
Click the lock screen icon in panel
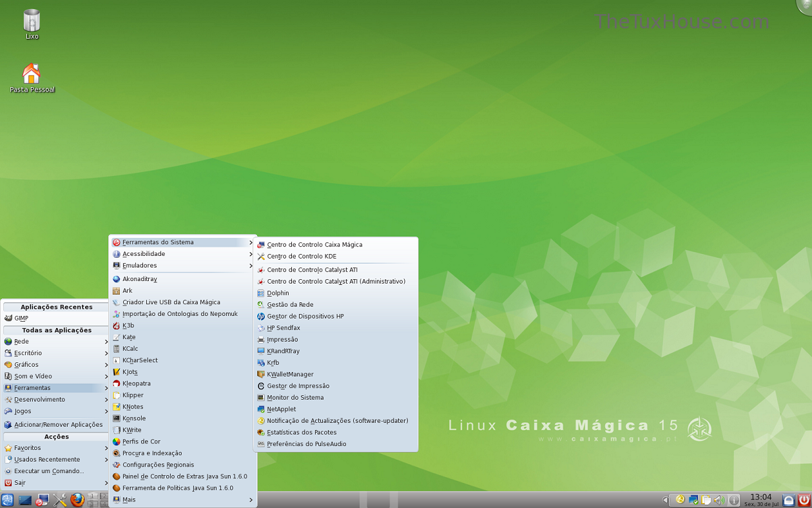788,500
